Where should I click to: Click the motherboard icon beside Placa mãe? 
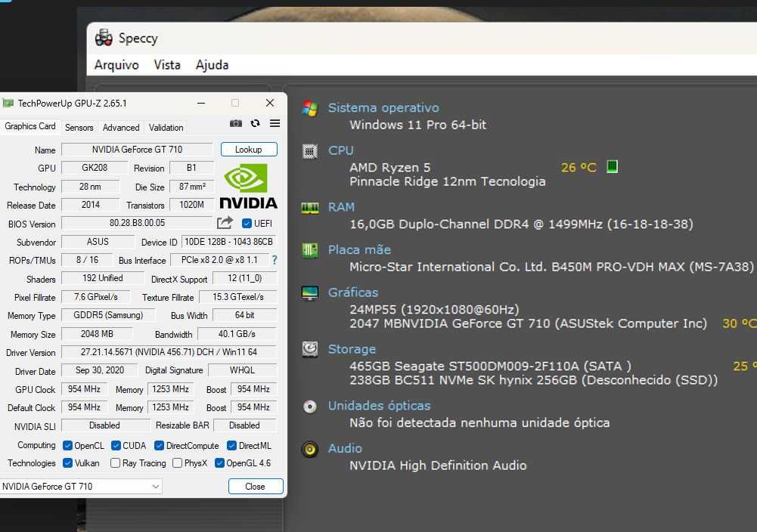coord(310,250)
